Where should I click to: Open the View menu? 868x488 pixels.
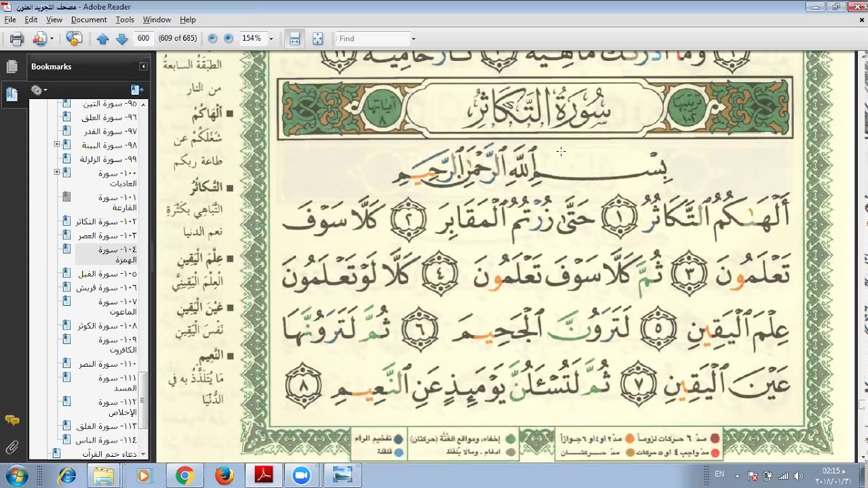[x=54, y=20]
